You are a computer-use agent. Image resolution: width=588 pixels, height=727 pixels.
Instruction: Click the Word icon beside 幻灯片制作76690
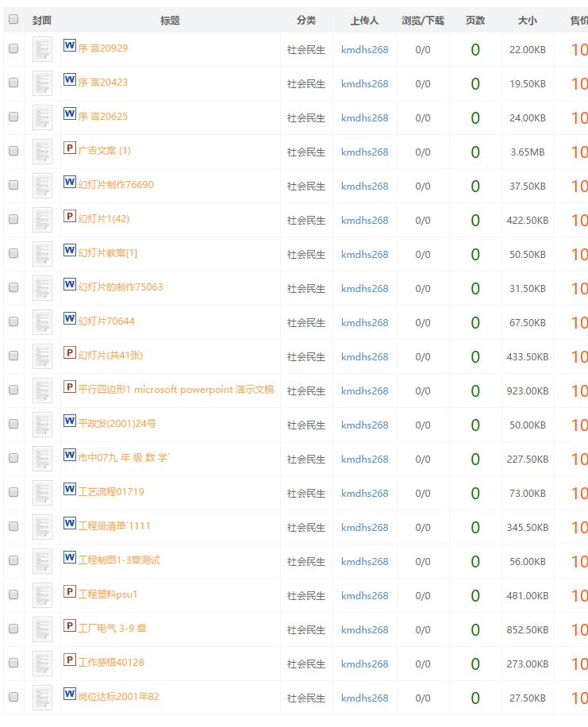(x=70, y=183)
